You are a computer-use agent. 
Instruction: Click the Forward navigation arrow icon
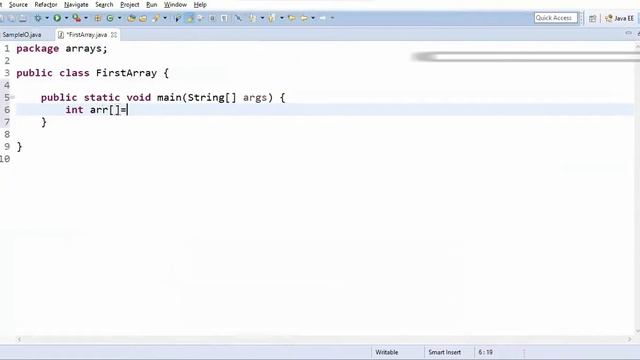(323, 18)
